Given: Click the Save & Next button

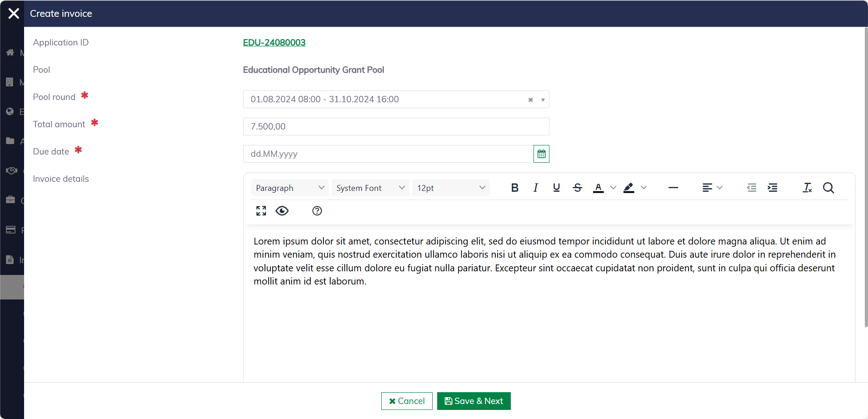Looking at the screenshot, I should pyautogui.click(x=474, y=401).
